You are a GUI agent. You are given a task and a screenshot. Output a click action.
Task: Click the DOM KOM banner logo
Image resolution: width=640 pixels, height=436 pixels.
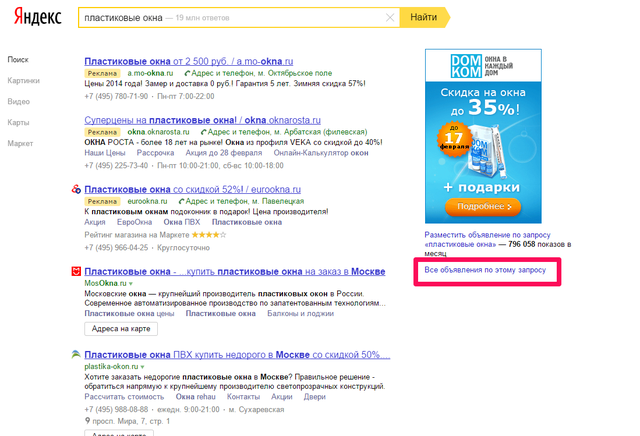(x=482, y=66)
